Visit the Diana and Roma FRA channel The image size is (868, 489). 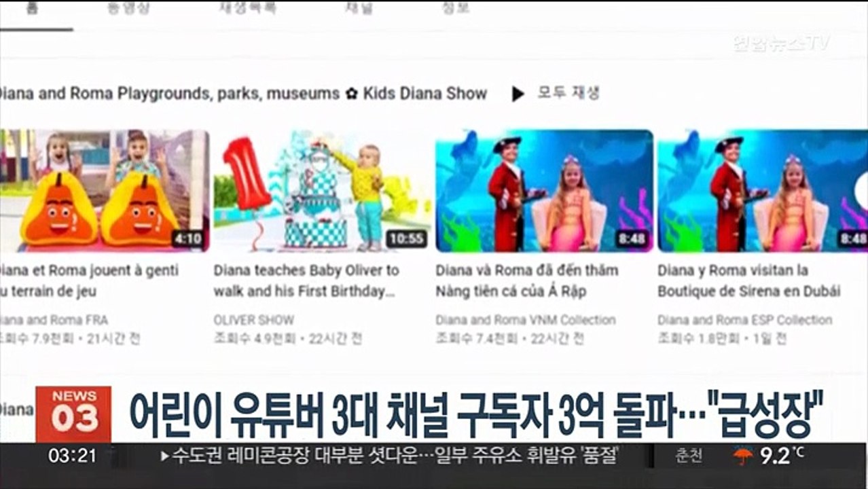tap(54, 320)
